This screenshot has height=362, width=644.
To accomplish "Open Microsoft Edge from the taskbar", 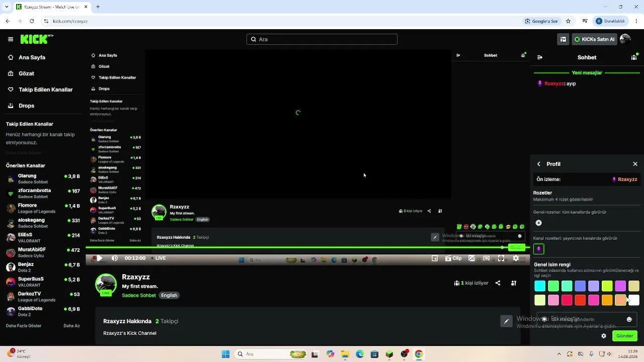I will pos(360,354).
